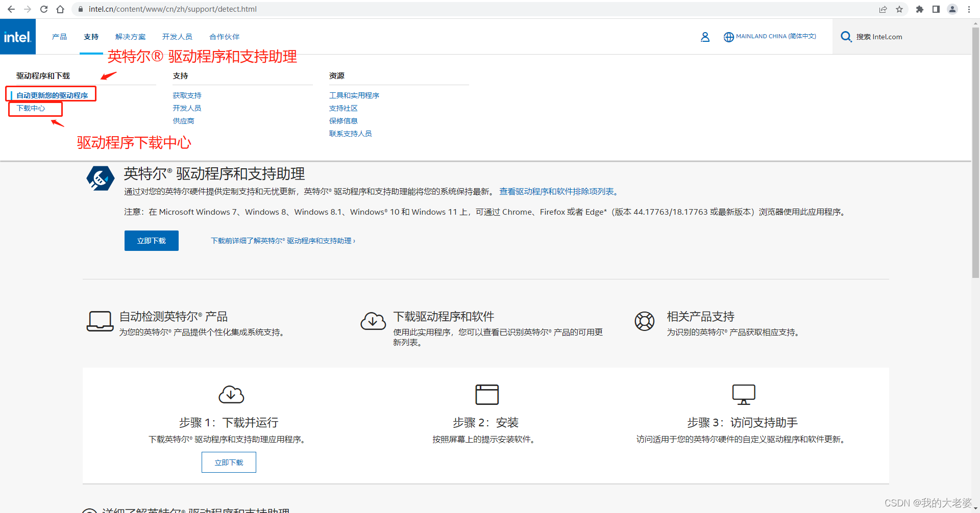This screenshot has height=513, width=980.
Task: Open the 支持社区 link
Action: point(344,108)
